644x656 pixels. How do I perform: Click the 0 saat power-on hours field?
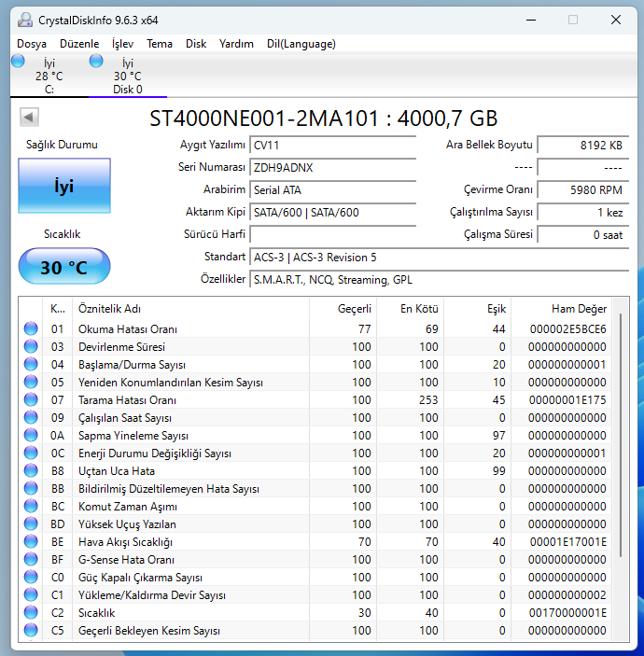(x=583, y=235)
